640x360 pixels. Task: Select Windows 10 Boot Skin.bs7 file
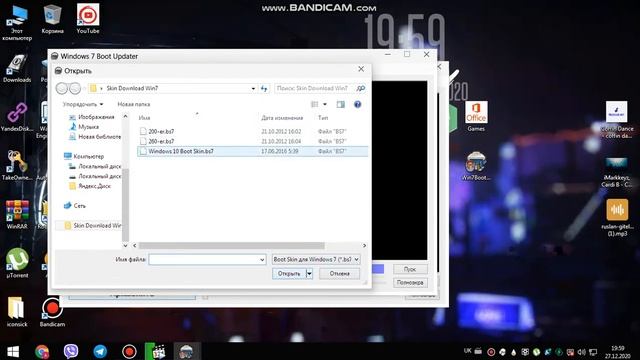tap(252, 151)
